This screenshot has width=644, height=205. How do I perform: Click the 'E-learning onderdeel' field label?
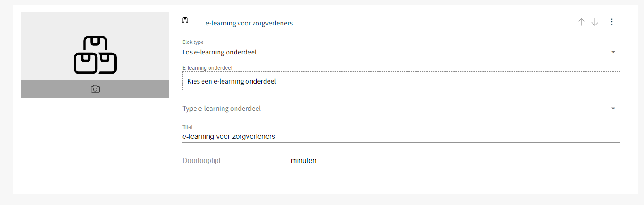click(x=207, y=67)
